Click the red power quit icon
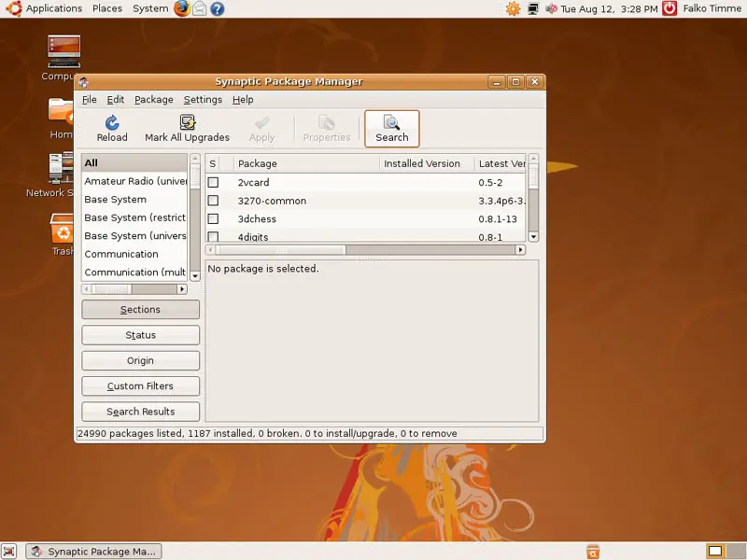 click(669, 8)
